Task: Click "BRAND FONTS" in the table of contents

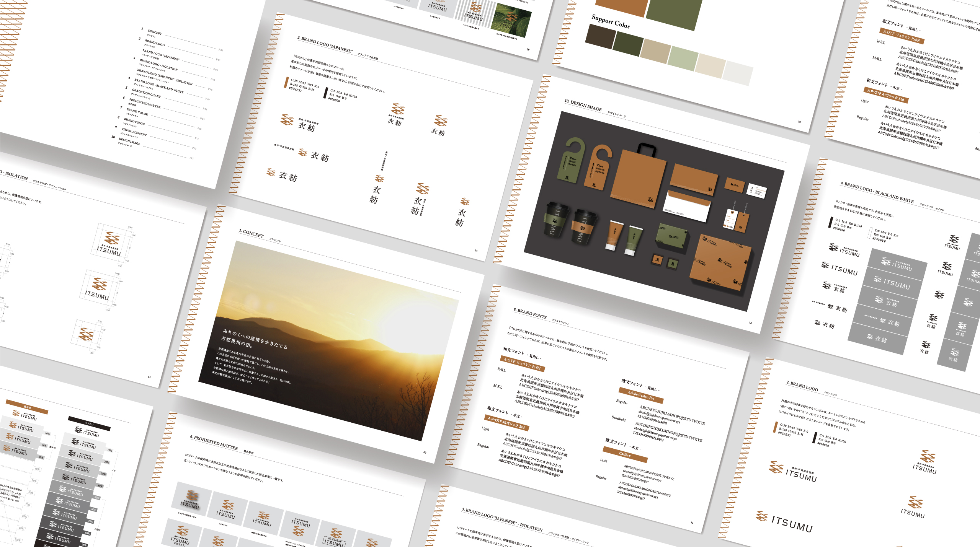Action: tap(134, 122)
